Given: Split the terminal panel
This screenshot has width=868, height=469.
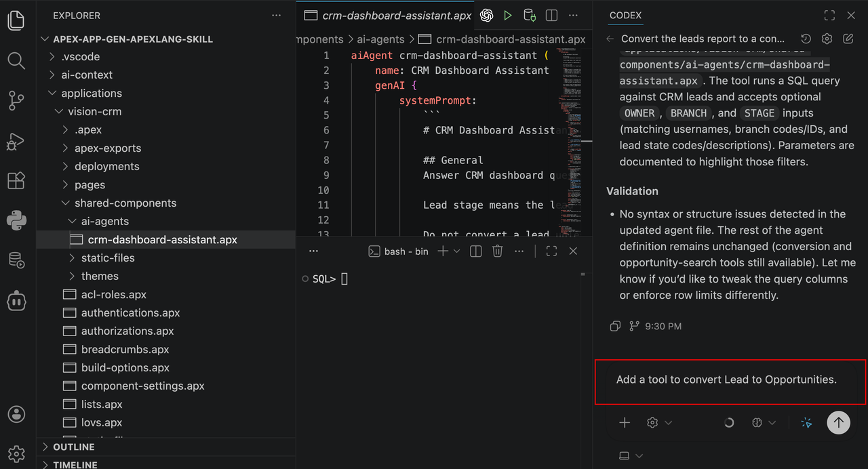Looking at the screenshot, I should [476, 251].
